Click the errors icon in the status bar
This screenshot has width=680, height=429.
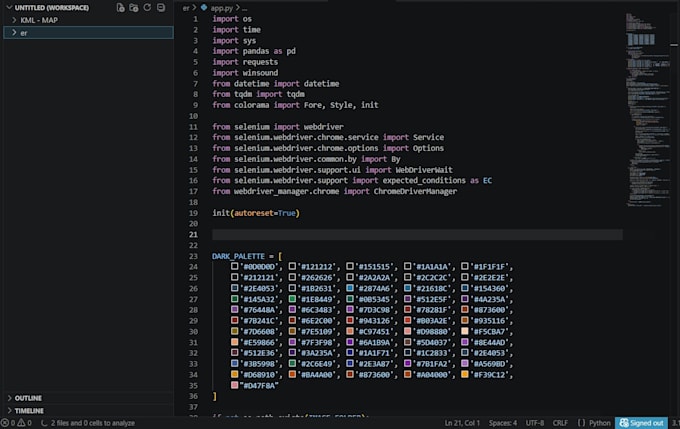click(5, 422)
